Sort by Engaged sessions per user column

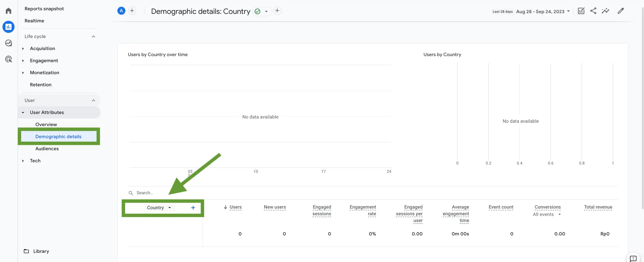tap(409, 213)
